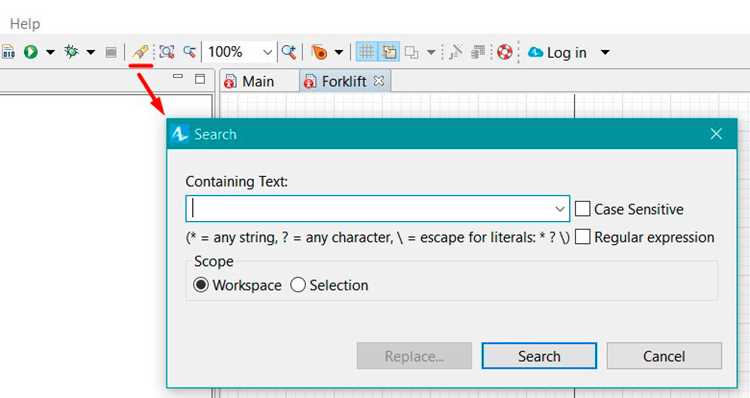Toggle the snap to grid icon
The height and width of the screenshot is (398, 750).
coord(389,52)
